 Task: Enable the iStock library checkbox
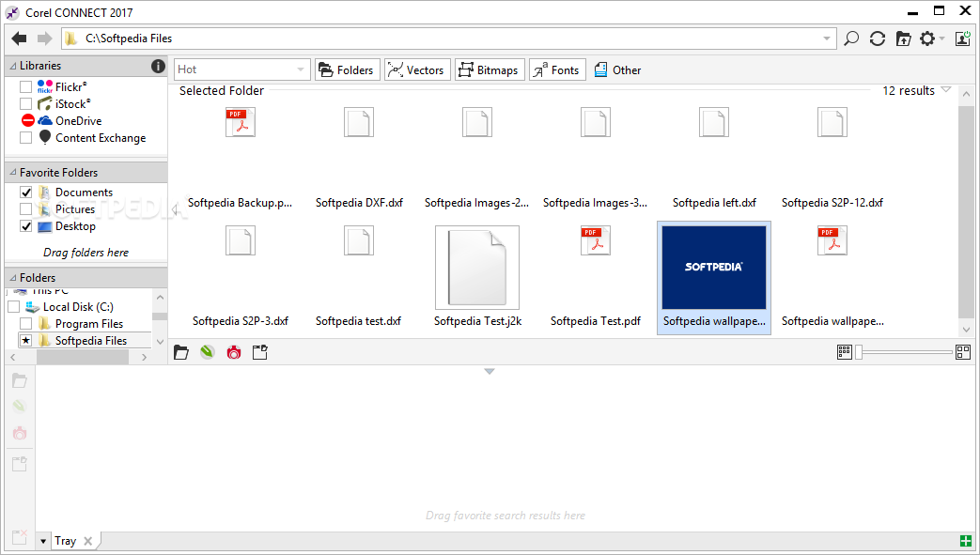pyautogui.click(x=25, y=103)
